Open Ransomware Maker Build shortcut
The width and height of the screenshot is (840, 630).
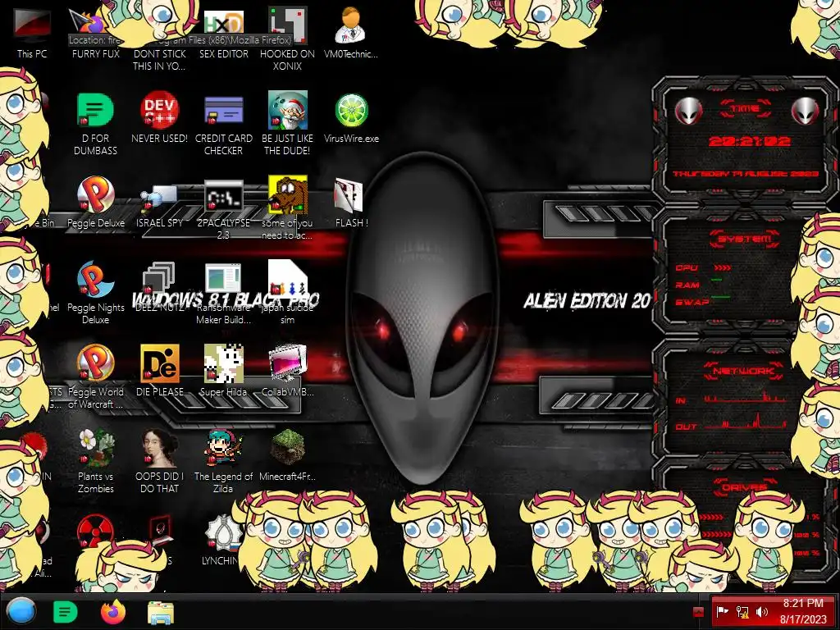(223, 293)
